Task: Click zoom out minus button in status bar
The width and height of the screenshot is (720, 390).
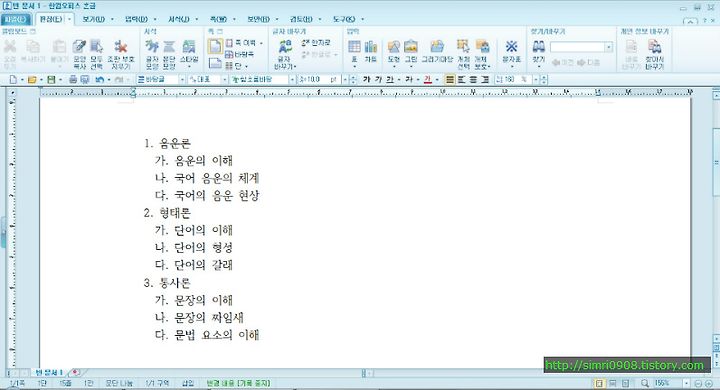Action: tap(698, 383)
